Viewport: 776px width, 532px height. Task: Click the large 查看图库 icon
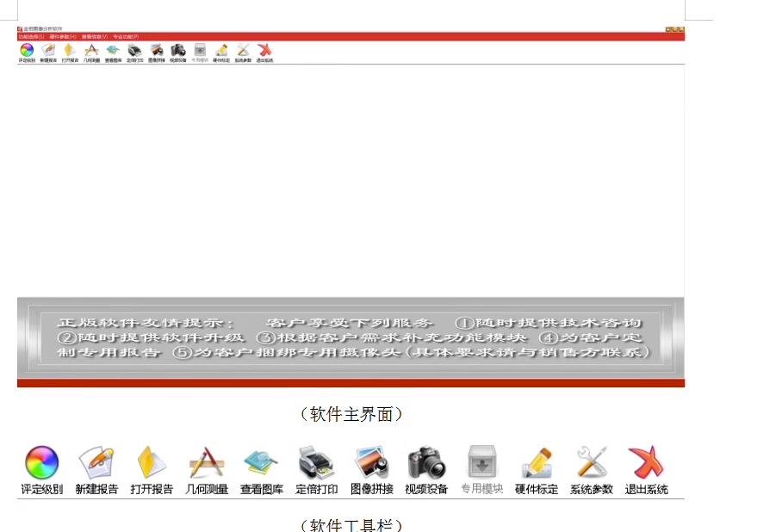[261, 463]
